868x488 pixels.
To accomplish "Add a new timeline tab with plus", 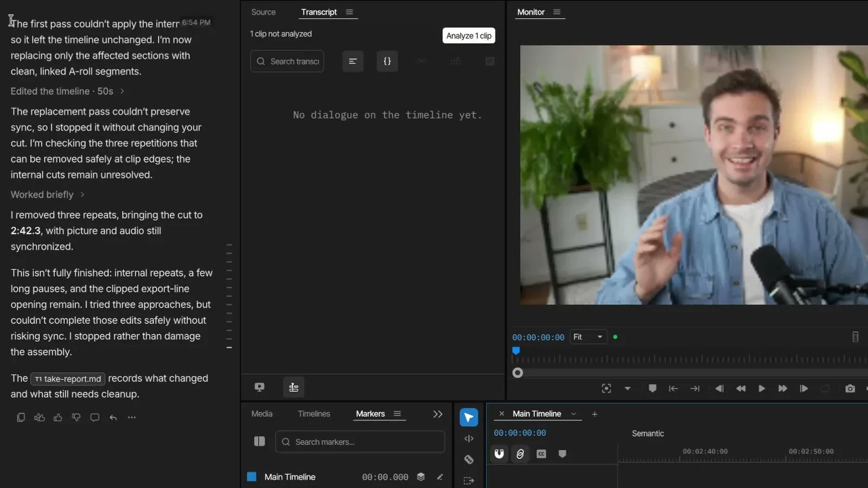I will (x=595, y=414).
